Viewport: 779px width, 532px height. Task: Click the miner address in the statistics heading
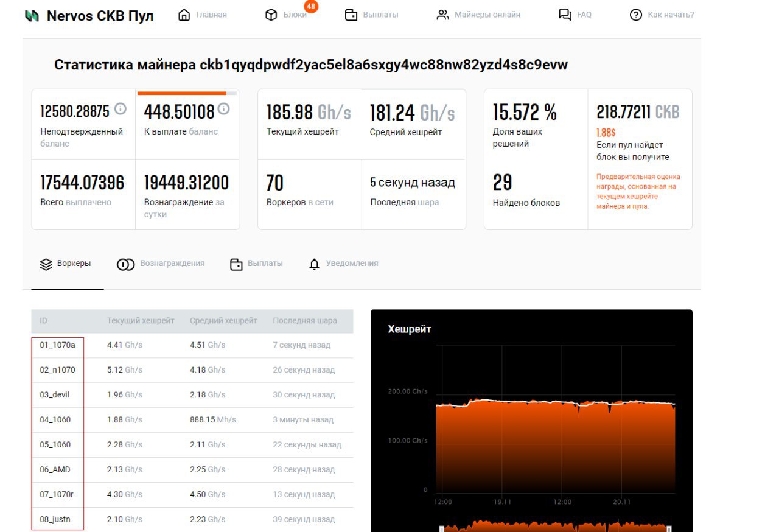point(383,65)
